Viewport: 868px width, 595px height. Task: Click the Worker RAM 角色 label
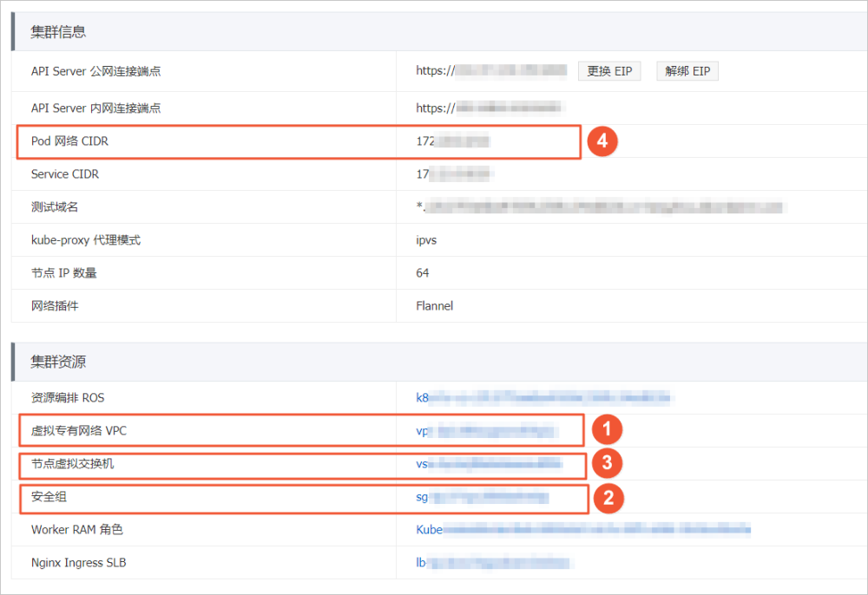pos(77,530)
